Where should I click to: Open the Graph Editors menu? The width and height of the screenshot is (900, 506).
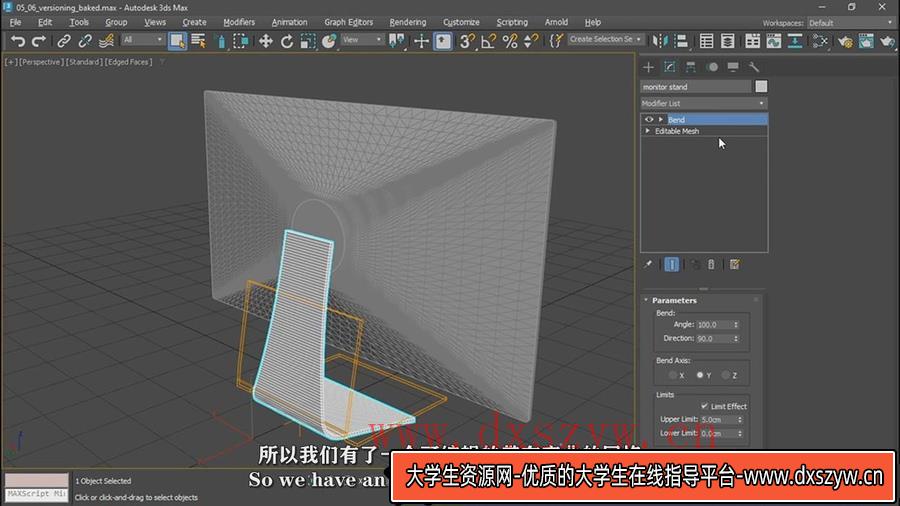(x=348, y=22)
